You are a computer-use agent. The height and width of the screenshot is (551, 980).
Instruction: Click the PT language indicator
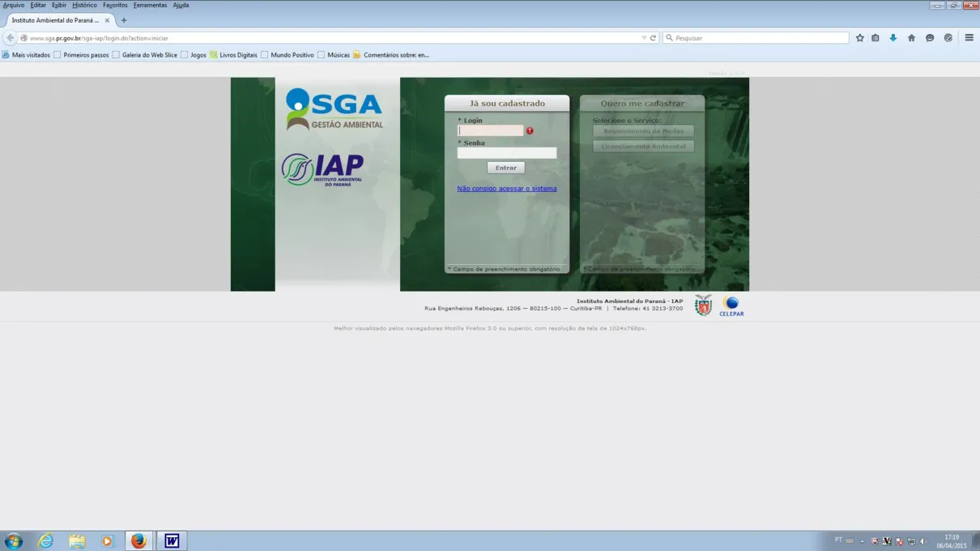pyautogui.click(x=838, y=540)
